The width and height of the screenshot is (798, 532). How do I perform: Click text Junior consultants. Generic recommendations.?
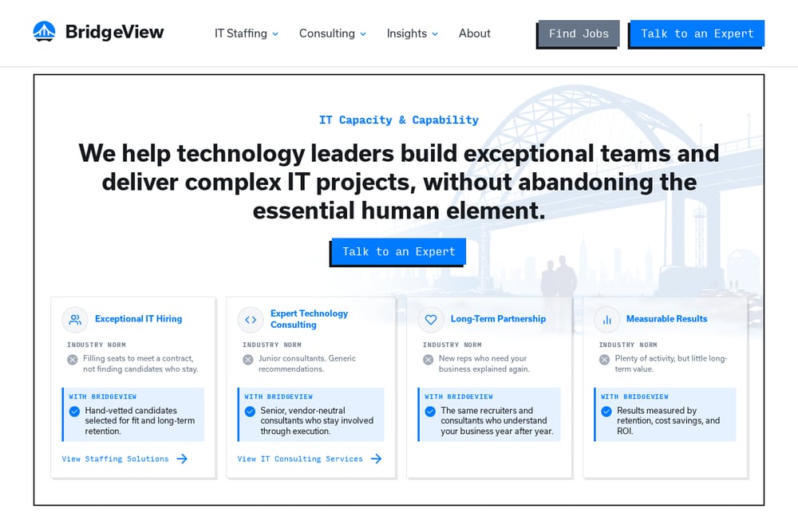click(307, 364)
